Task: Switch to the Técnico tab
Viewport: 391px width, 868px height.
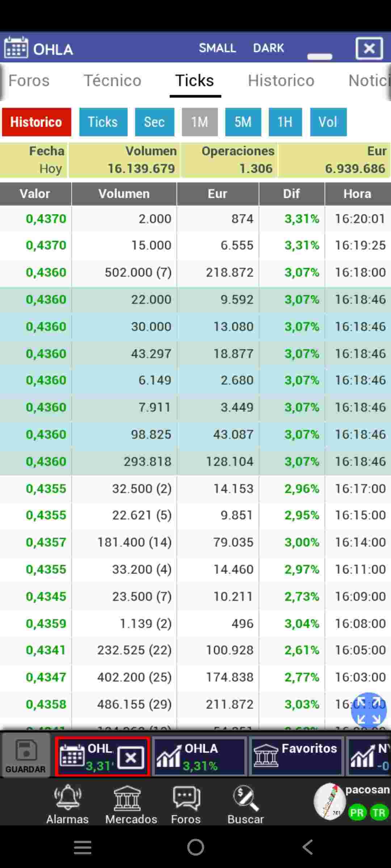Action: pos(112,80)
